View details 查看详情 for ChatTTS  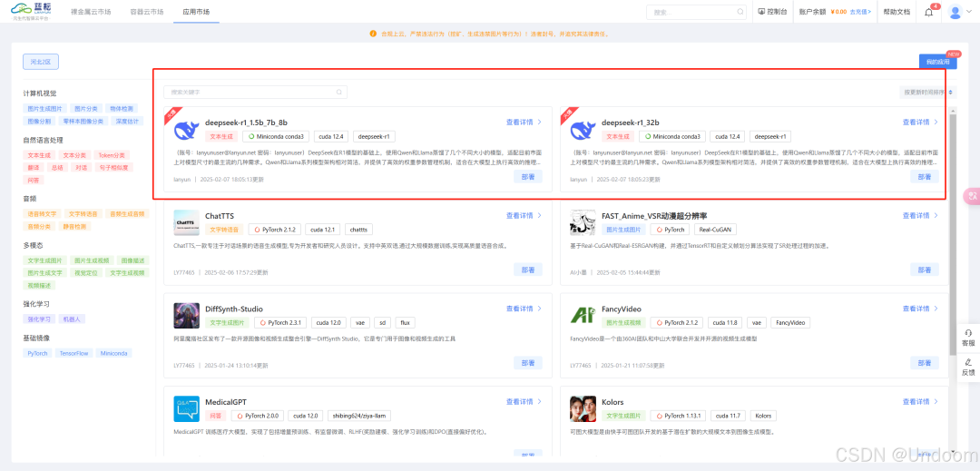(x=524, y=215)
